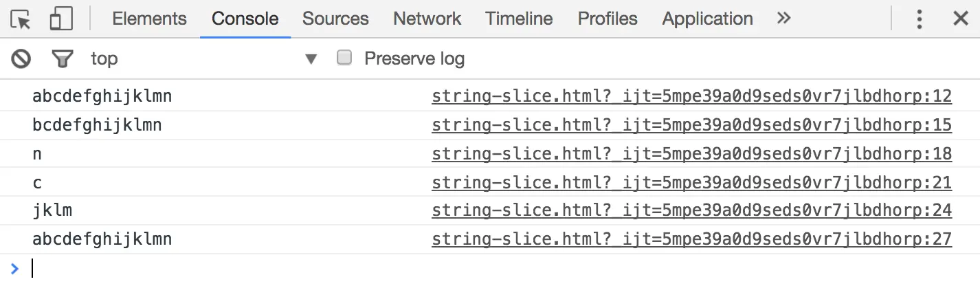Show more tabs with the double chevron

click(x=783, y=19)
